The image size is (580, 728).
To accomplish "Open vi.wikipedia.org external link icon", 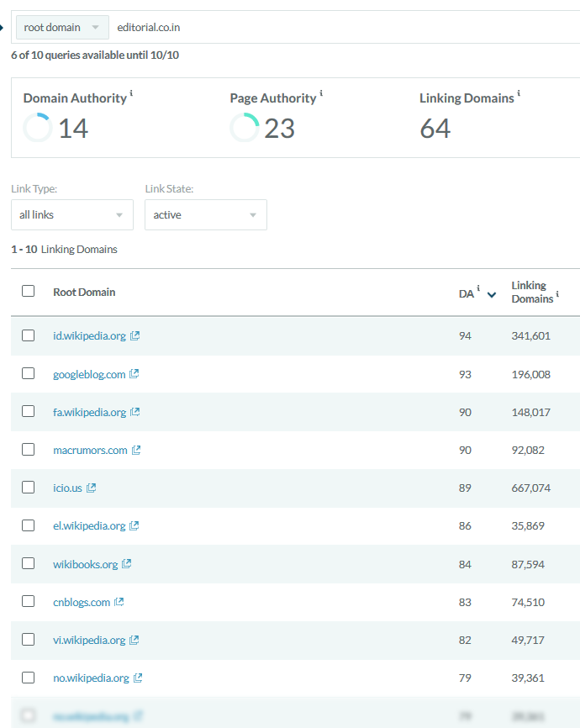I will coord(134,640).
